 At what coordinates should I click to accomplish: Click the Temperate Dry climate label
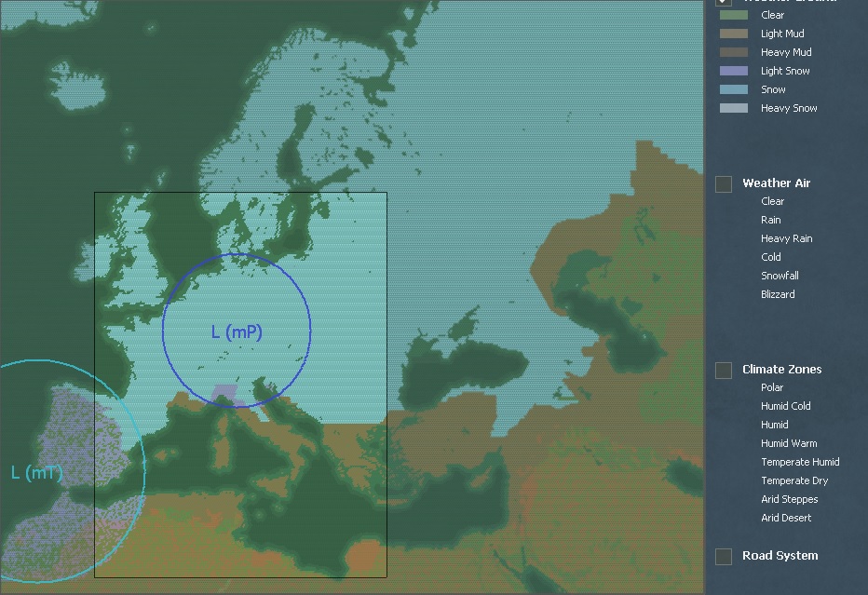point(794,480)
